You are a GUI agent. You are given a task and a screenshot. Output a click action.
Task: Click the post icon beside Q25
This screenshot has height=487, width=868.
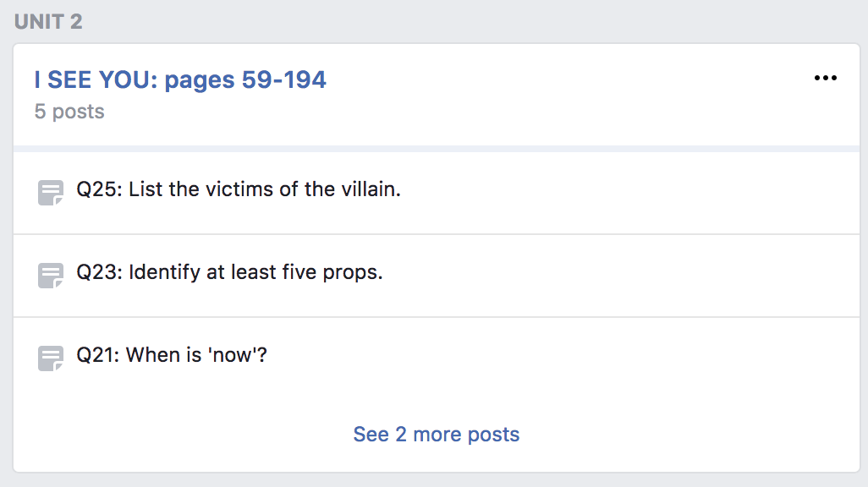click(x=51, y=192)
